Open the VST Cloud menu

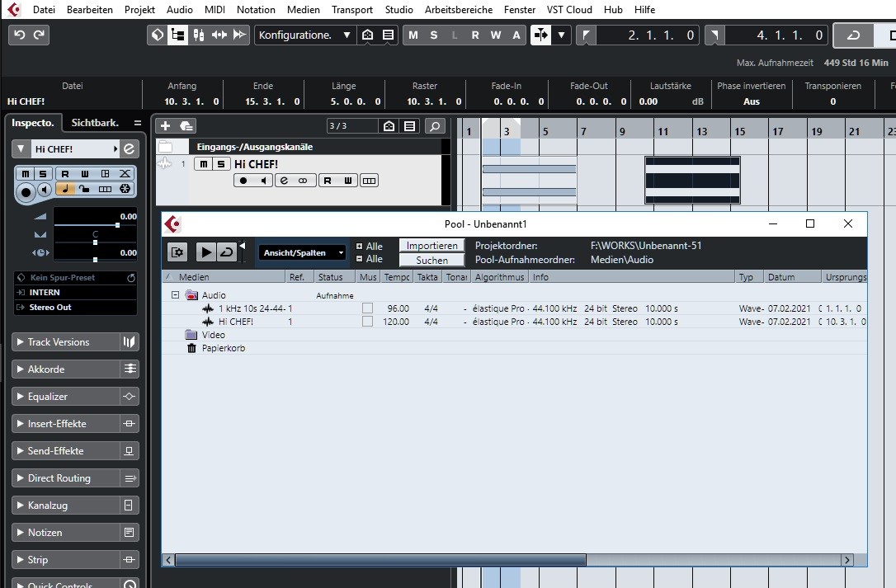pos(569,10)
